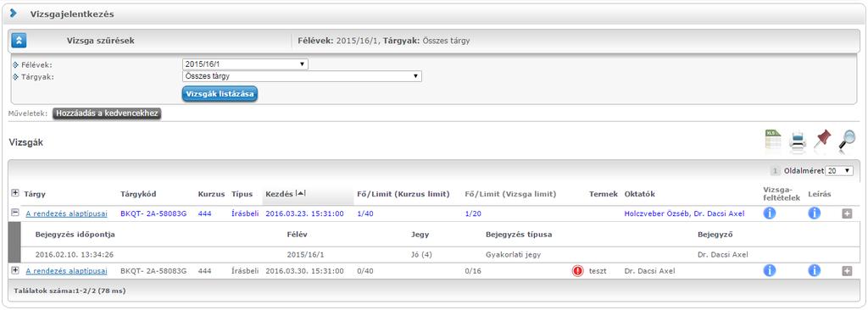Open the Tárgyak subject dropdown
Screen dimensions: 868x310
pos(302,76)
